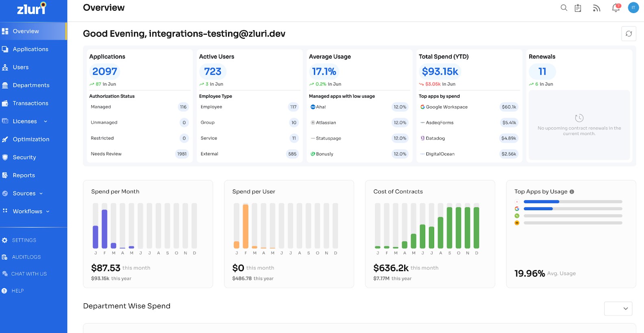The image size is (644, 333).
Task: Open the notifications bell icon
Action: 616,8
